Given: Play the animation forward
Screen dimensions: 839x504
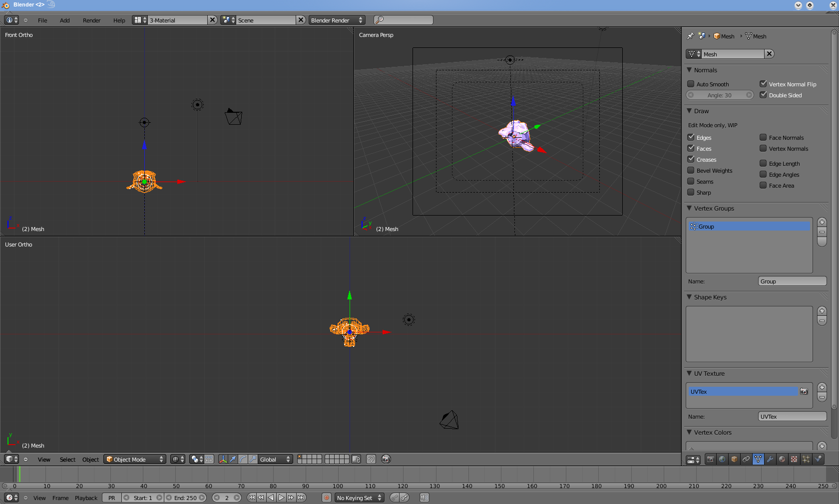Looking at the screenshot, I should (x=281, y=498).
